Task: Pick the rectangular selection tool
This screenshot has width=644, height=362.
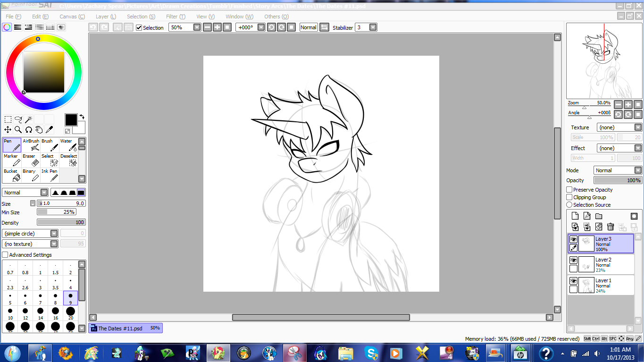Action: [x=8, y=119]
